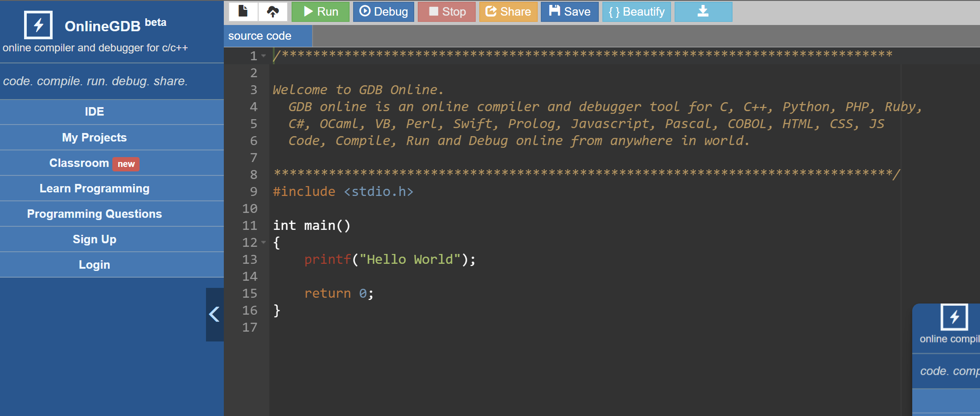The image size is (980, 416).
Task: Run the Hello World program
Action: [x=320, y=12]
